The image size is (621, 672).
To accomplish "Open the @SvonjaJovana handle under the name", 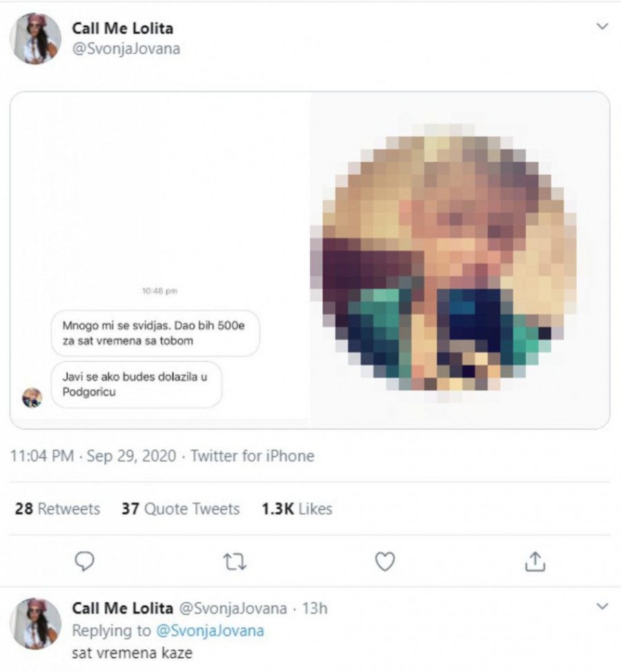I will point(126,49).
